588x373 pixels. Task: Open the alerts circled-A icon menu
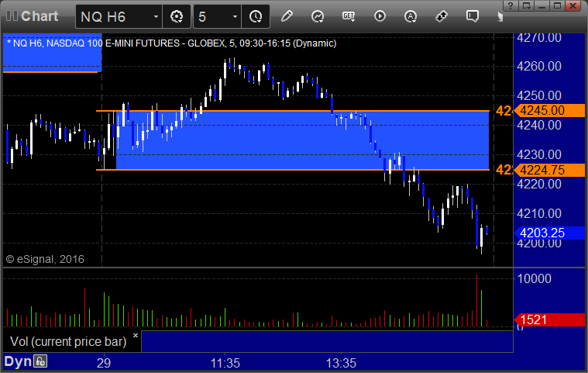411,16
